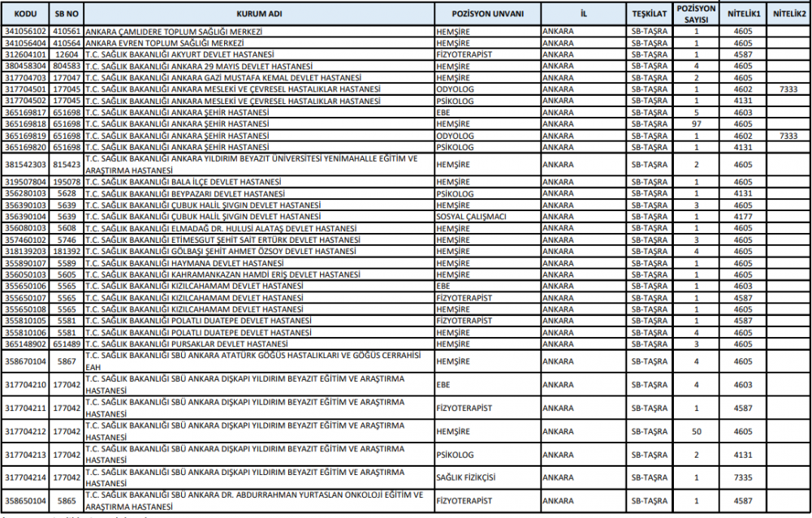Image resolution: width=812 pixels, height=518 pixels.
Task: Select AKYURT DEVLET HASTANESİ institution cell
Action: (259, 54)
